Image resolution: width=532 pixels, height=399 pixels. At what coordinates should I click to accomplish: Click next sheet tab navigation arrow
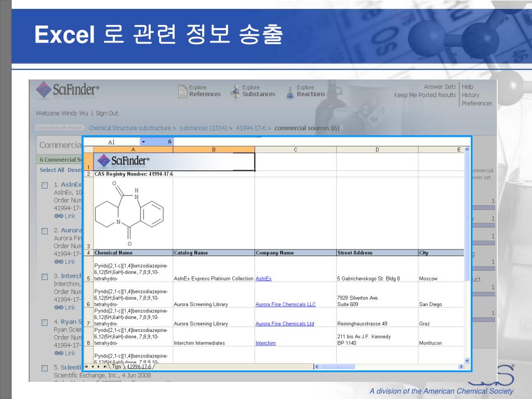click(x=99, y=367)
